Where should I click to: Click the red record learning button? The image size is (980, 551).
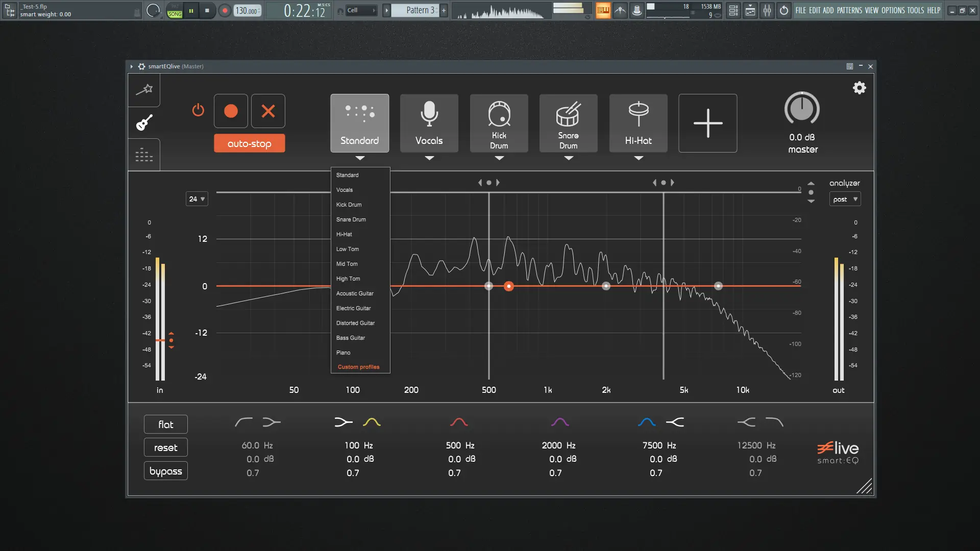click(231, 111)
